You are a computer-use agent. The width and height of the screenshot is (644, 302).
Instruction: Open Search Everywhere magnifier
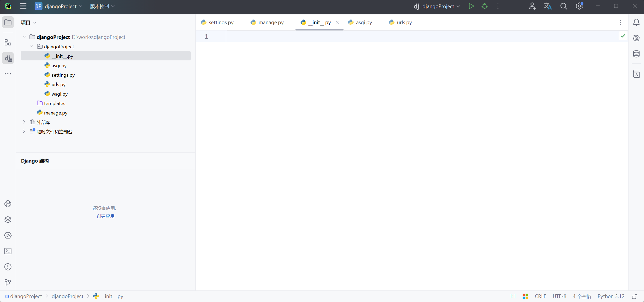coord(563,6)
